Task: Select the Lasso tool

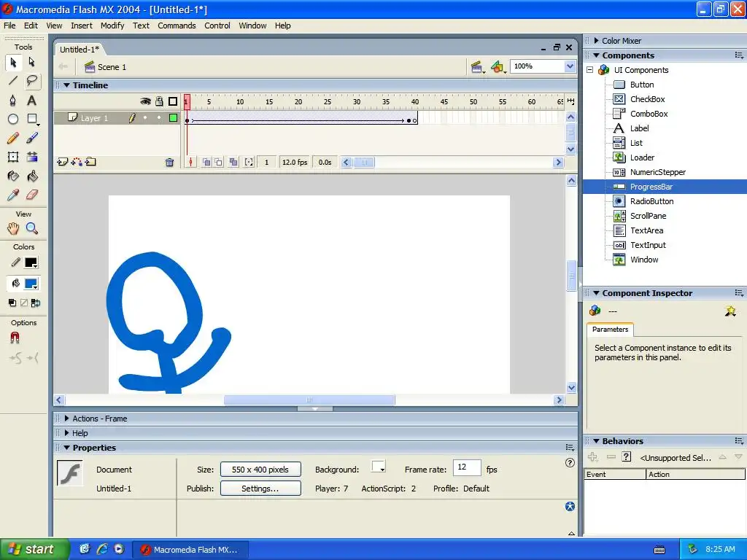Action: point(32,81)
